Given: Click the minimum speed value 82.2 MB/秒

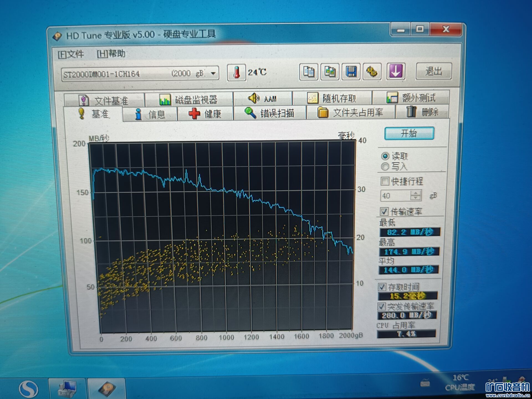Looking at the screenshot, I should coord(410,232).
